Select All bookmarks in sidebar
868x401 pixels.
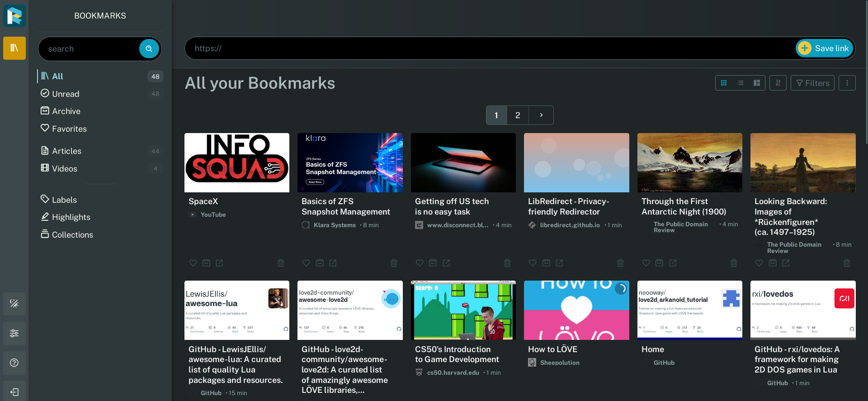click(x=100, y=76)
